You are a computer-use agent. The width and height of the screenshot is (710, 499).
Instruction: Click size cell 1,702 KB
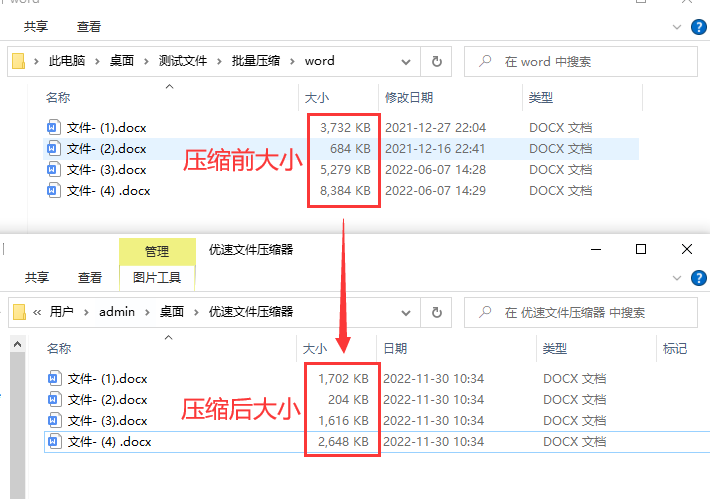(343, 379)
